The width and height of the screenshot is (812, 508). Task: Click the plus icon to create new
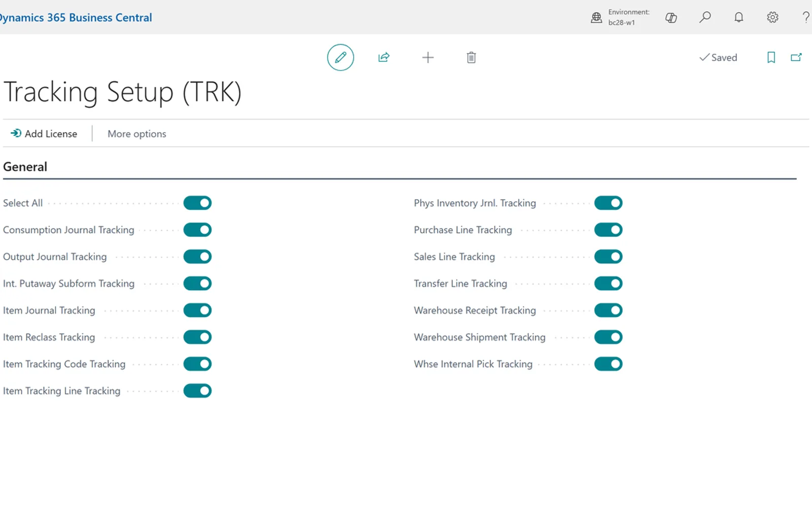pos(428,57)
